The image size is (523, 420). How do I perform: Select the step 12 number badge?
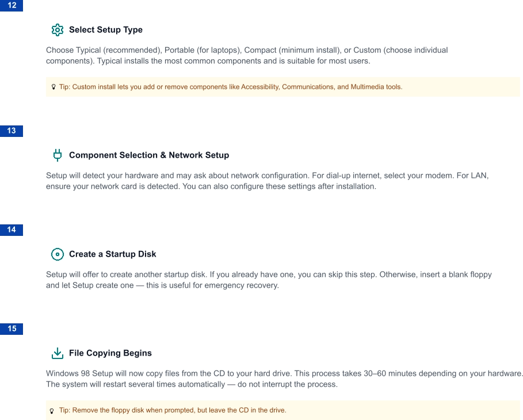tap(12, 5)
